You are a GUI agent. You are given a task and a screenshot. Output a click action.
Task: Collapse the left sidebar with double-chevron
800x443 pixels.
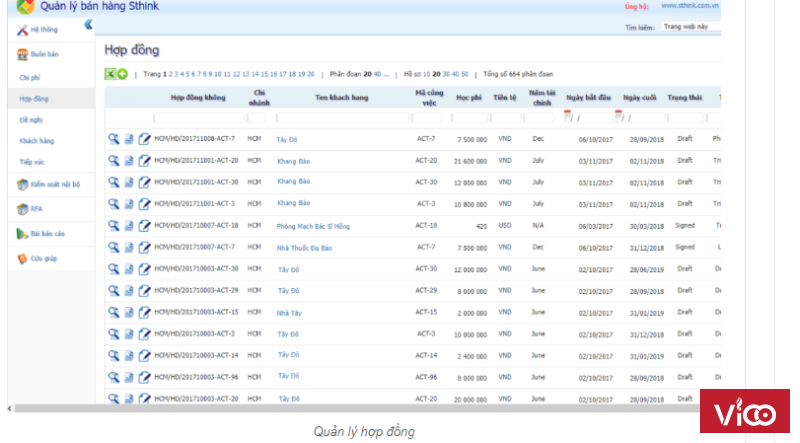coord(88,25)
